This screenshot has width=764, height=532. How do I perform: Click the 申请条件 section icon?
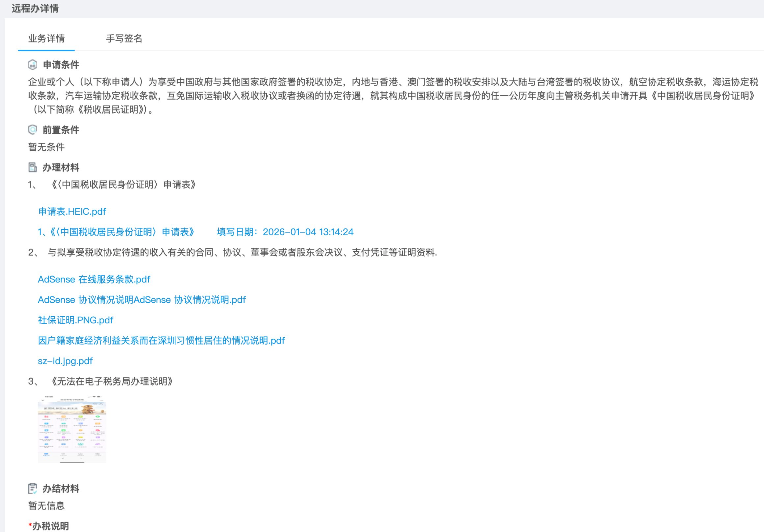32,64
